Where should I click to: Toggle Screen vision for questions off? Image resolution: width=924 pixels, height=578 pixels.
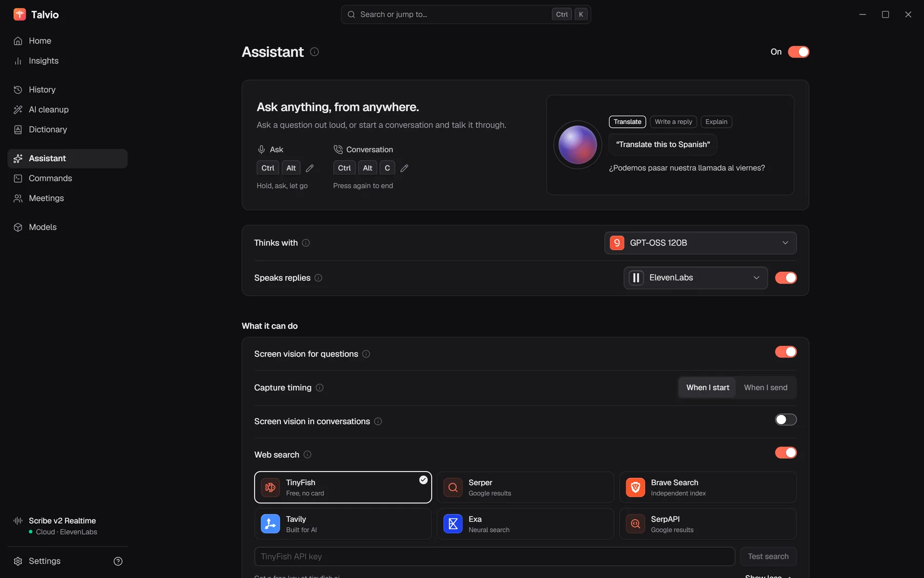point(786,352)
